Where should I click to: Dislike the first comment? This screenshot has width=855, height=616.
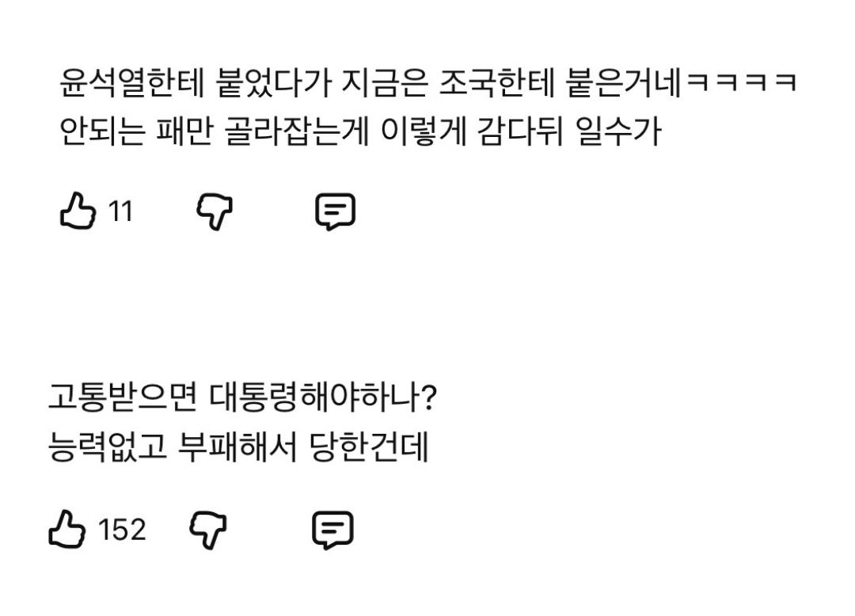(214, 210)
